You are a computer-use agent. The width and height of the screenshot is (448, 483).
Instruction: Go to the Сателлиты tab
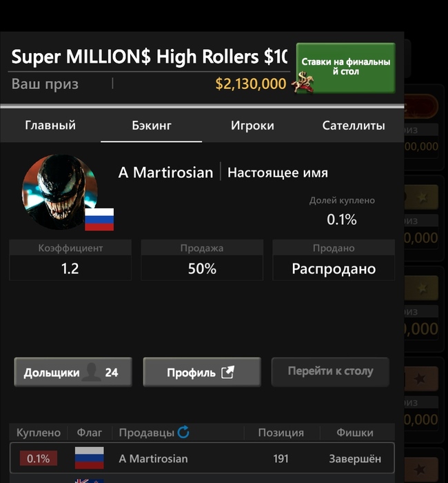354,126
